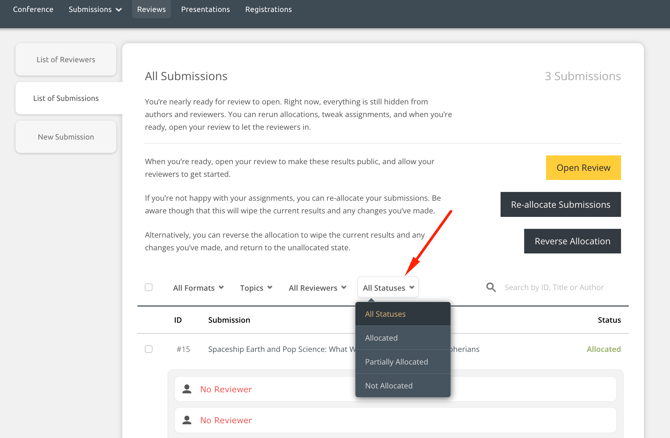Screen dimensions: 670x438
Task: Collapse the All Statuses dropdown
Action: 388,288
